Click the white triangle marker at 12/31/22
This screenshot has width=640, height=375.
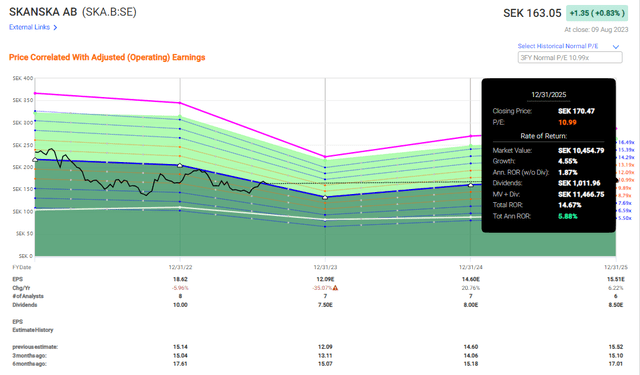[x=180, y=165]
